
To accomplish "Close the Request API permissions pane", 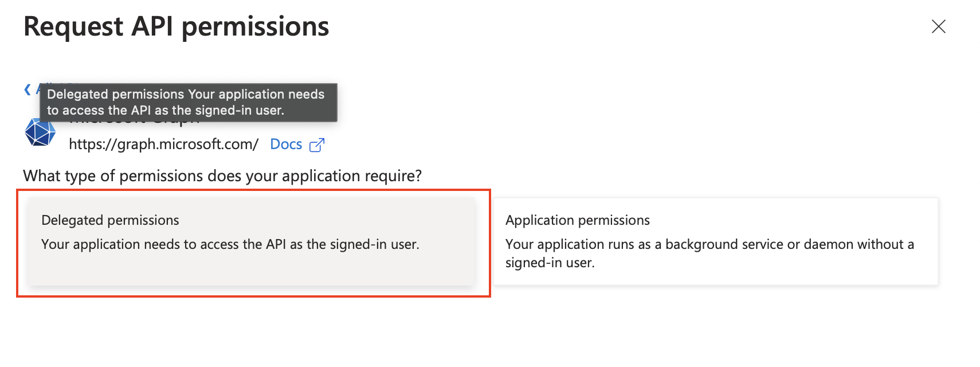I will 938,26.
